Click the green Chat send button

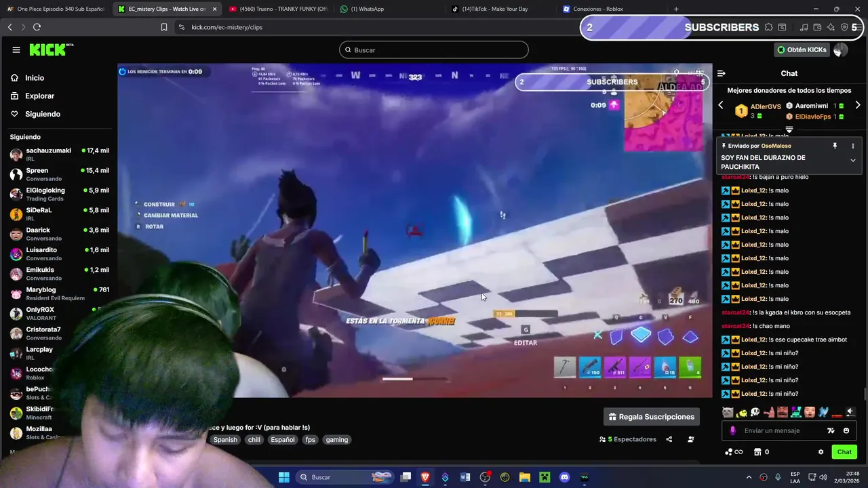pyautogui.click(x=844, y=452)
